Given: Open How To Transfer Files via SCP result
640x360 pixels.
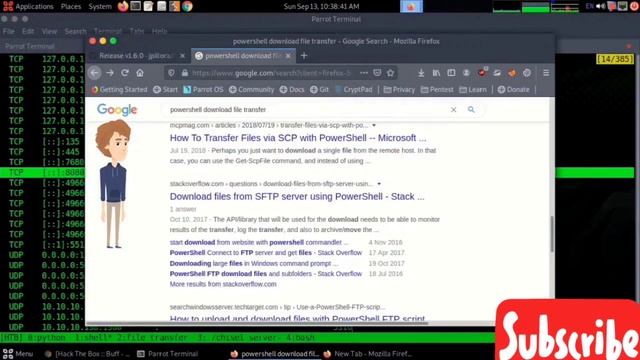Looking at the screenshot, I should pyautogui.click(x=298, y=138).
